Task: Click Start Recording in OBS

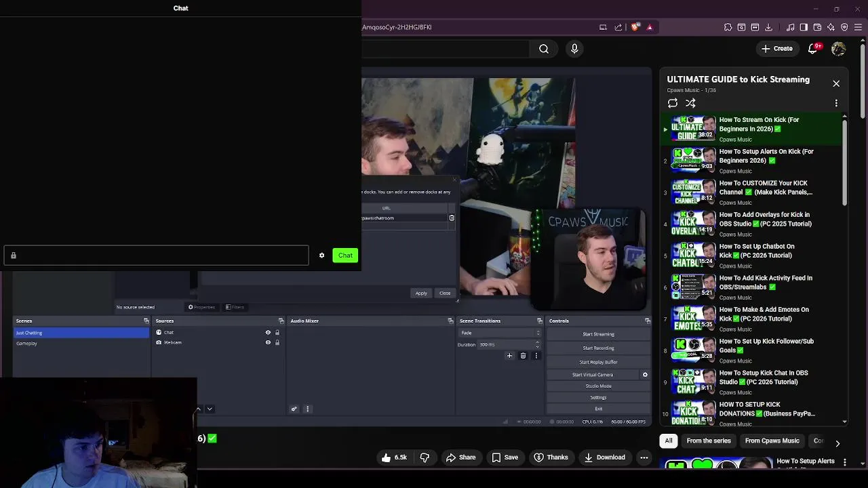Action: [x=598, y=348]
